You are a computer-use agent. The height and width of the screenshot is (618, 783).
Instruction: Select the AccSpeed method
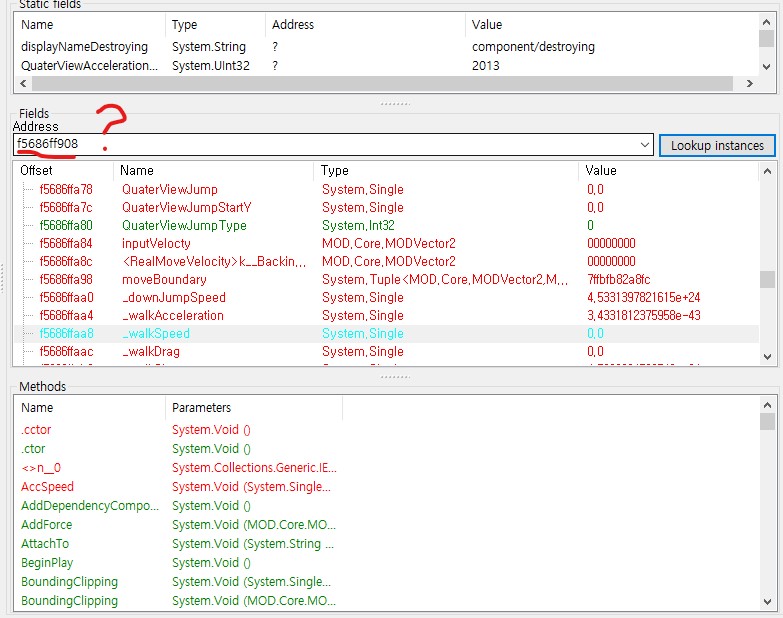[47, 487]
